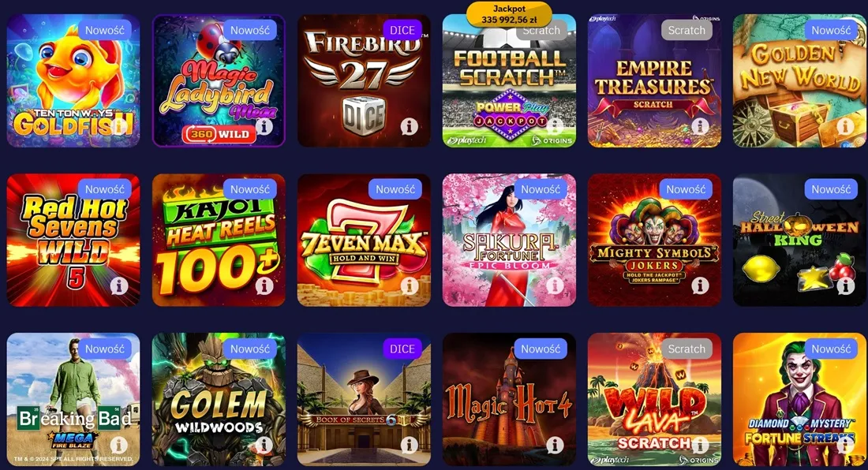
Task: Click info icon on Golem Wildwoods
Action: 264,445
